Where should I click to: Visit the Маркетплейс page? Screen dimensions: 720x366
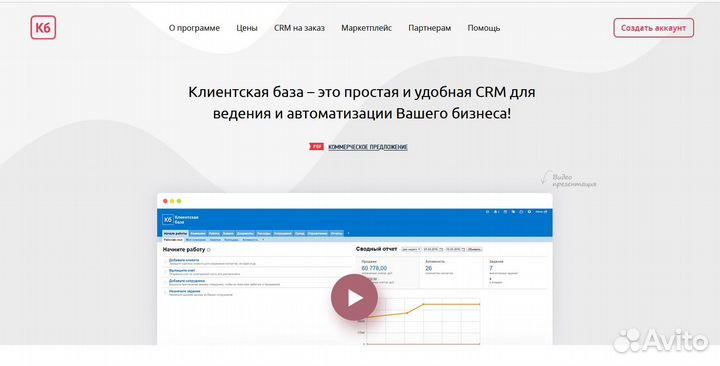(366, 28)
